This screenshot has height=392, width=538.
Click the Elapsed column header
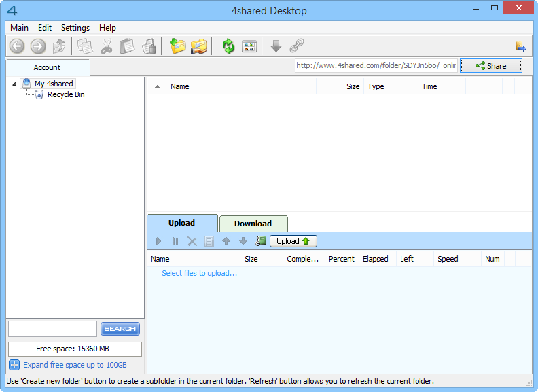click(378, 259)
